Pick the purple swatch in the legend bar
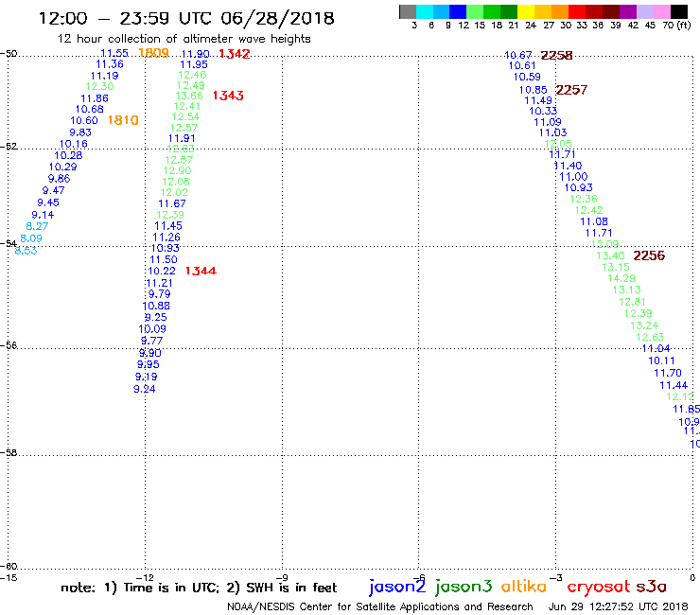The height and width of the screenshot is (615, 700). pyautogui.click(x=628, y=11)
